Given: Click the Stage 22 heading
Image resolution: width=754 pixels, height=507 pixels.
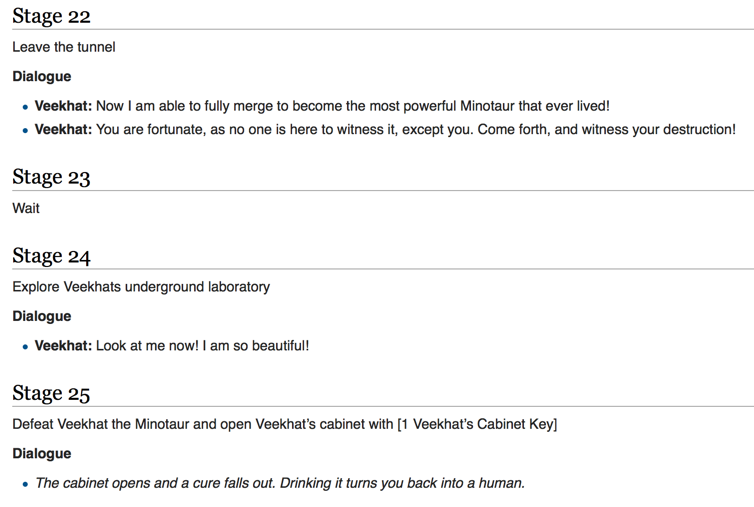Looking at the screenshot, I should [51, 16].
